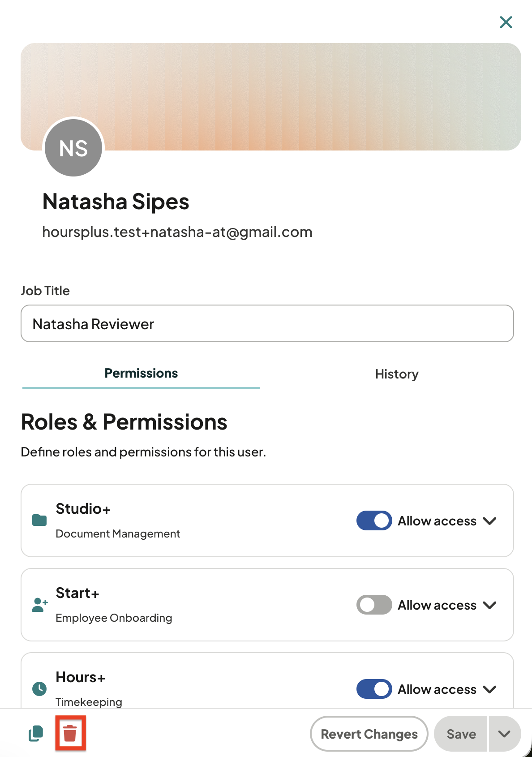532x757 pixels.
Task: Expand Studio+ Allow access chevron
Action: pyautogui.click(x=490, y=521)
